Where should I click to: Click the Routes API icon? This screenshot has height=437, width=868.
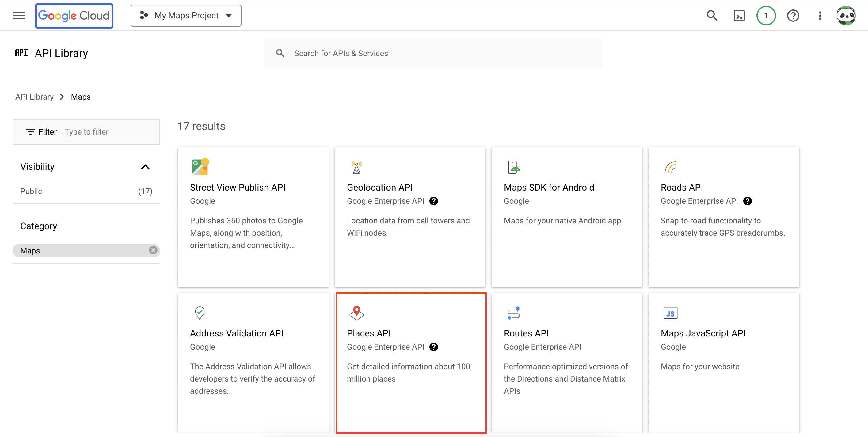(513, 313)
